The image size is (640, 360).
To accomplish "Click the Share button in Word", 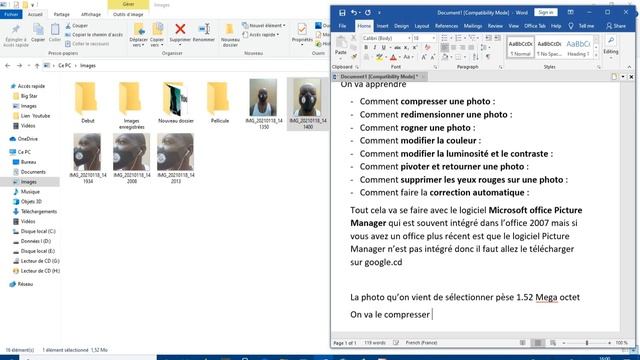I will (x=616, y=26).
